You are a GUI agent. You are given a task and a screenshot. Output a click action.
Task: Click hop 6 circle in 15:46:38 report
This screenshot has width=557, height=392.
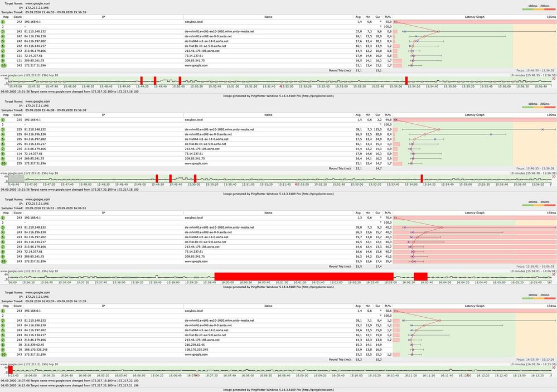point(3,144)
